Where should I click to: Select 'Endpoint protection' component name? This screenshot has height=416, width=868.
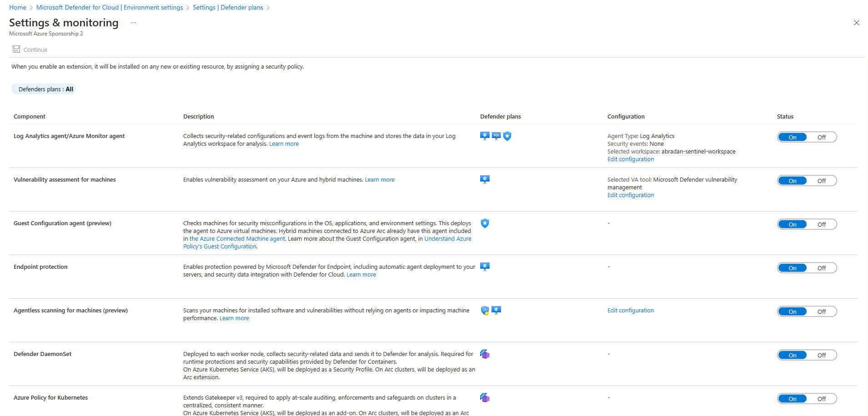pyautogui.click(x=40, y=267)
